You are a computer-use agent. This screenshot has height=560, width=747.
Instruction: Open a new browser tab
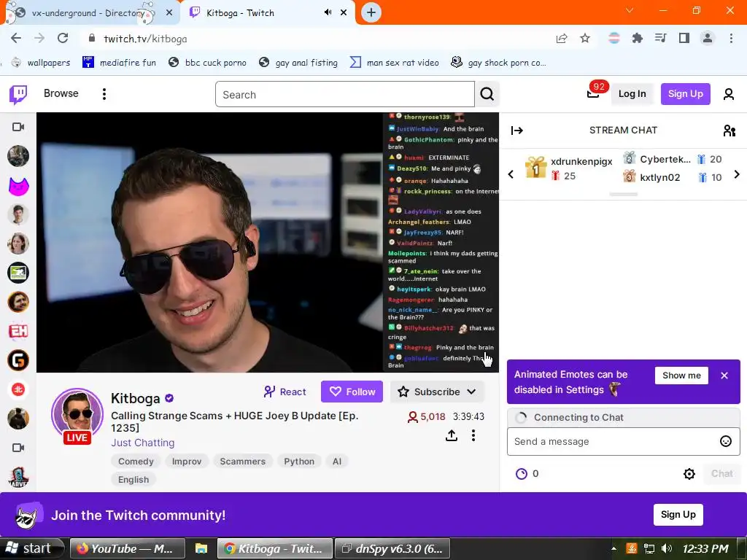pos(371,12)
